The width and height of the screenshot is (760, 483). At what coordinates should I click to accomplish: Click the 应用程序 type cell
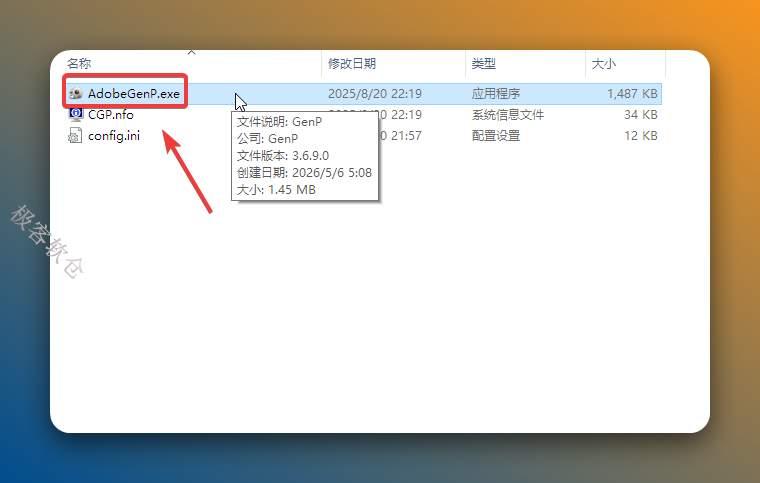(x=496, y=93)
